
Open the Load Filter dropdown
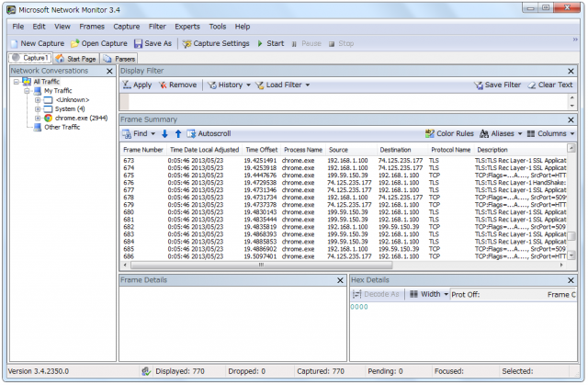pyautogui.click(x=283, y=85)
